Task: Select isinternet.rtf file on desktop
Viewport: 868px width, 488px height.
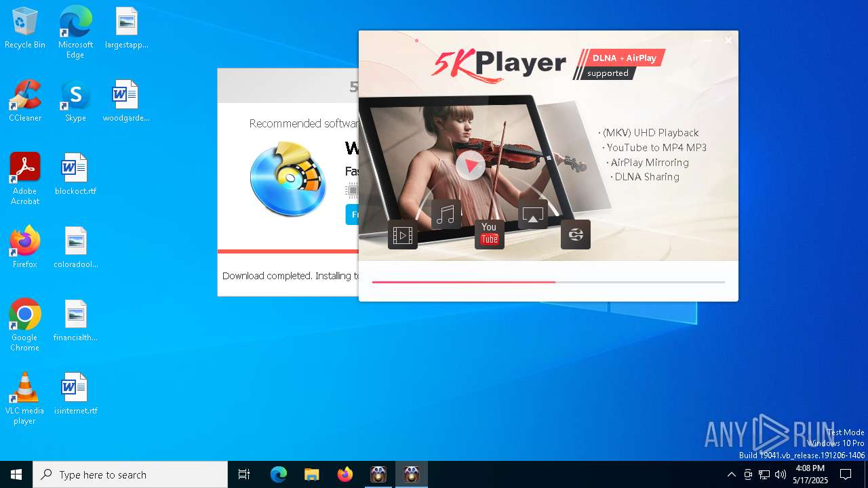Action: pos(75,394)
